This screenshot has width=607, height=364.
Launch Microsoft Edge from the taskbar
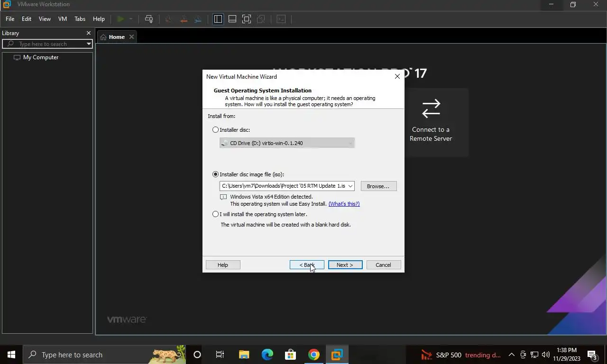coord(267,355)
